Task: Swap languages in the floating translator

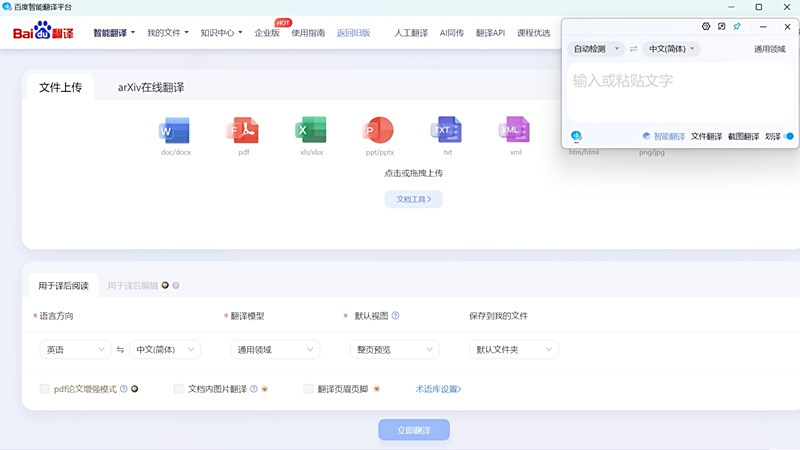Action: tap(633, 49)
